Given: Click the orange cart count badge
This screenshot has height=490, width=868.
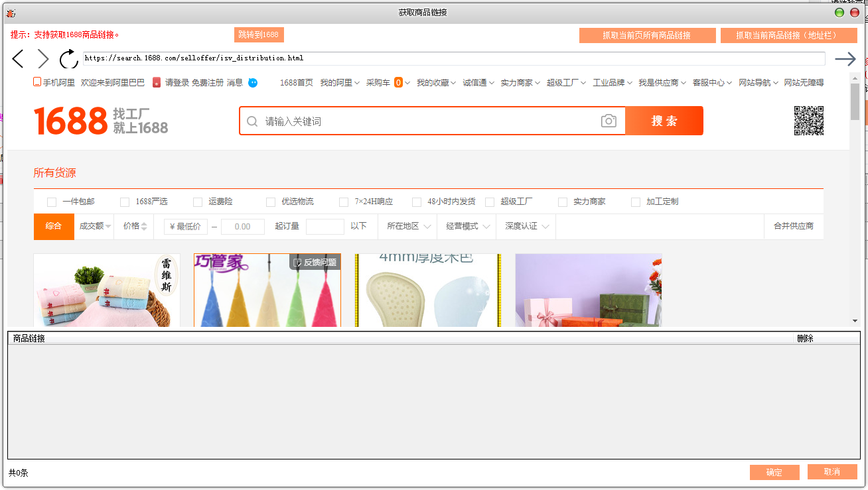Looking at the screenshot, I should tap(398, 83).
